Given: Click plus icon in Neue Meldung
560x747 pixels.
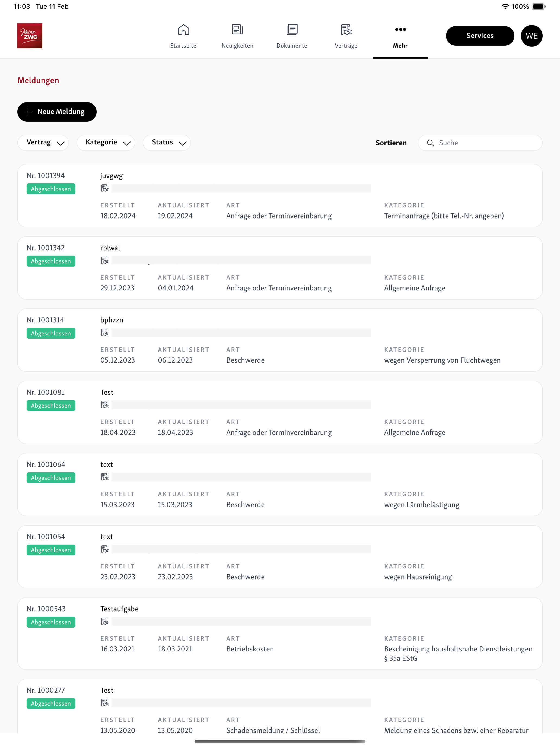Looking at the screenshot, I should pos(28,112).
